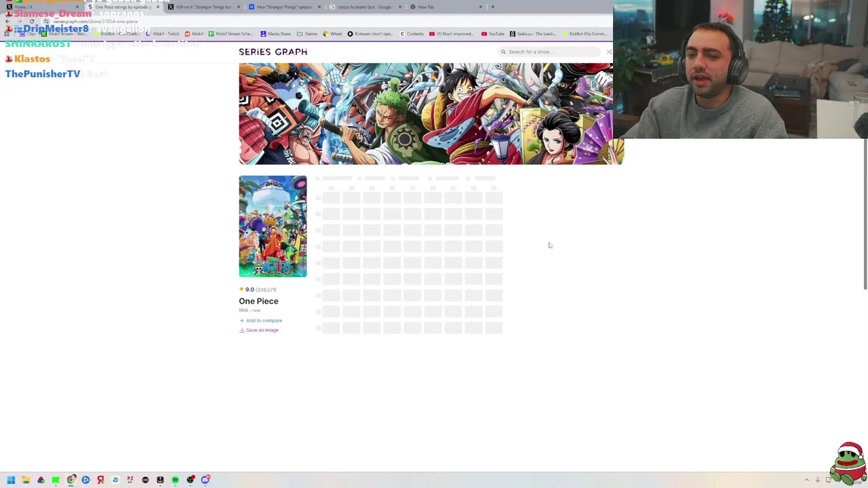Click the star rating icon beside 9.0
This screenshot has height=488, width=868.
[x=241, y=289]
